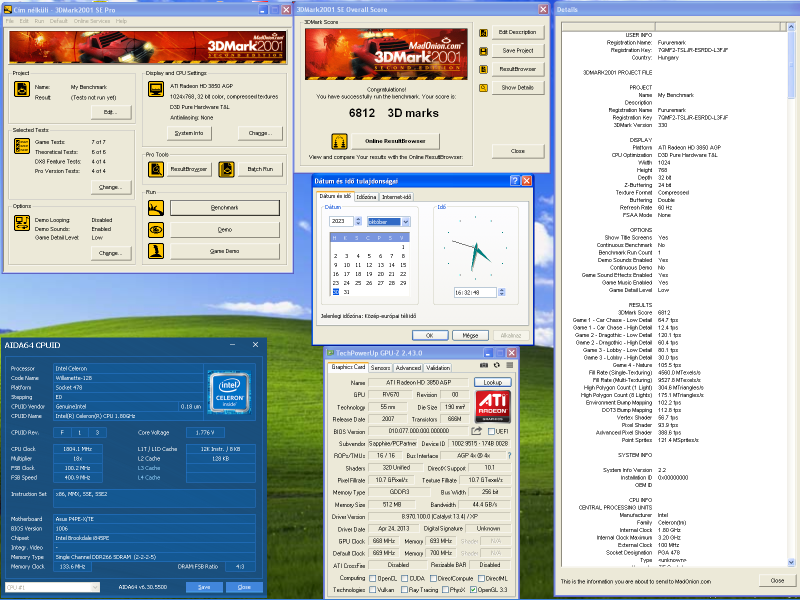Viewport: 800px width, 600px height.
Task: Select day 31 in the calendar
Action: click(x=347, y=292)
